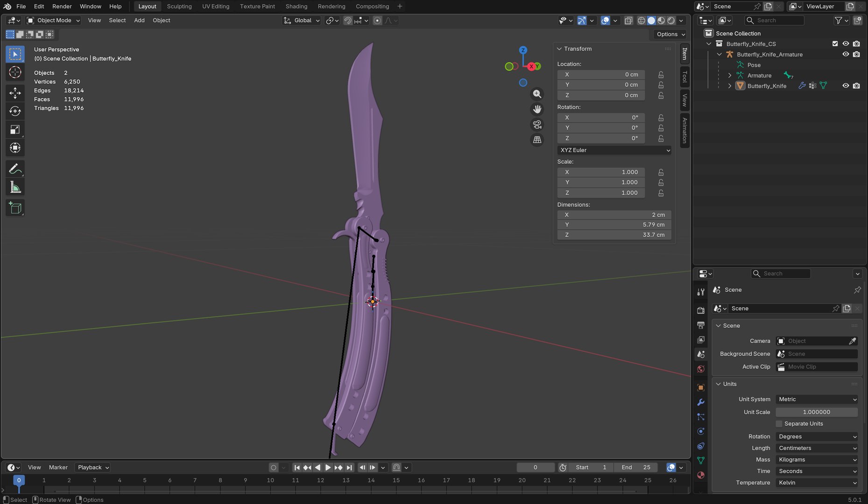Select the Add Cube tool
868x504 pixels.
(x=15, y=208)
